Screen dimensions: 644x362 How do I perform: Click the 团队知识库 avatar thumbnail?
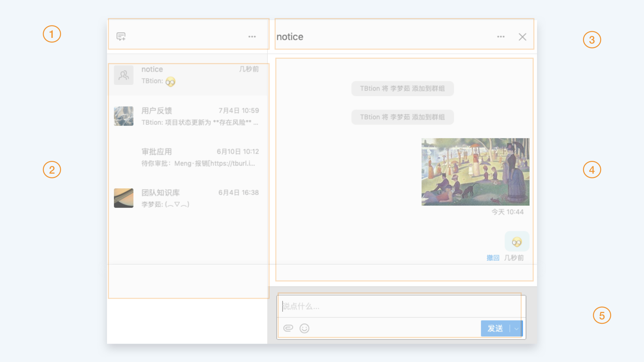(124, 198)
